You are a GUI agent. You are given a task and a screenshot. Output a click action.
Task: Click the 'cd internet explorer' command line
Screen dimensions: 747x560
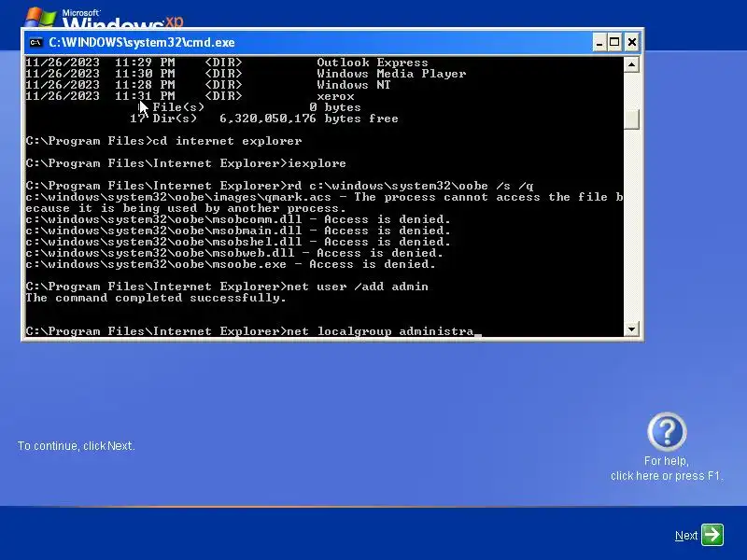coord(164,141)
